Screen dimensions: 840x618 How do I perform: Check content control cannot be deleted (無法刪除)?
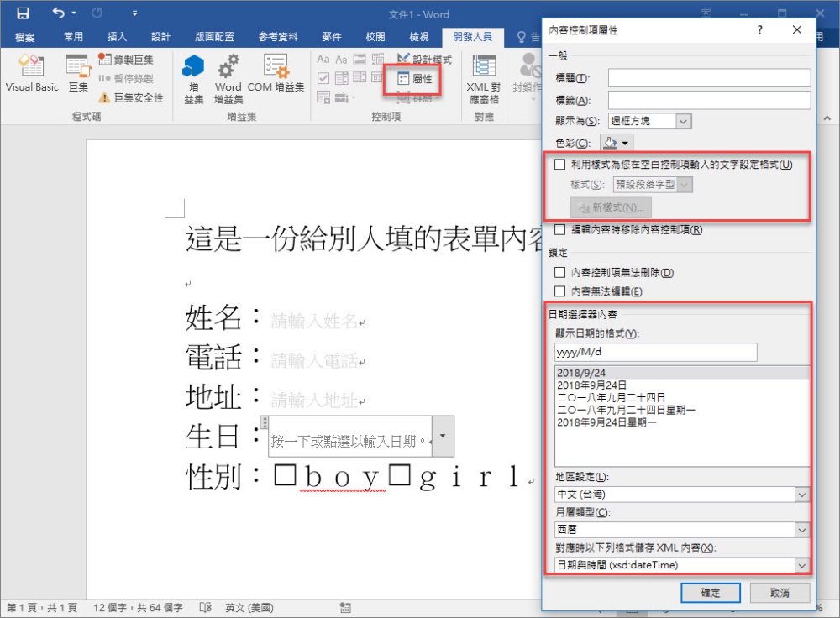559,272
